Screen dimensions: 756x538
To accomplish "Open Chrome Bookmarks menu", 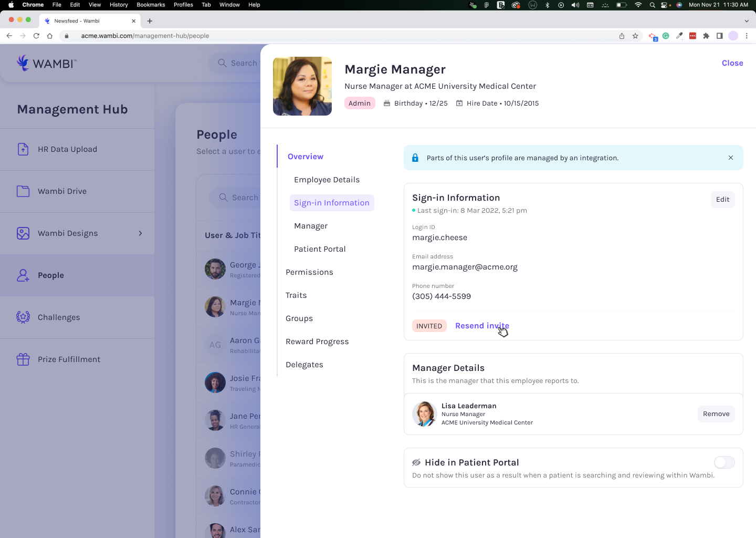I will tap(151, 5).
